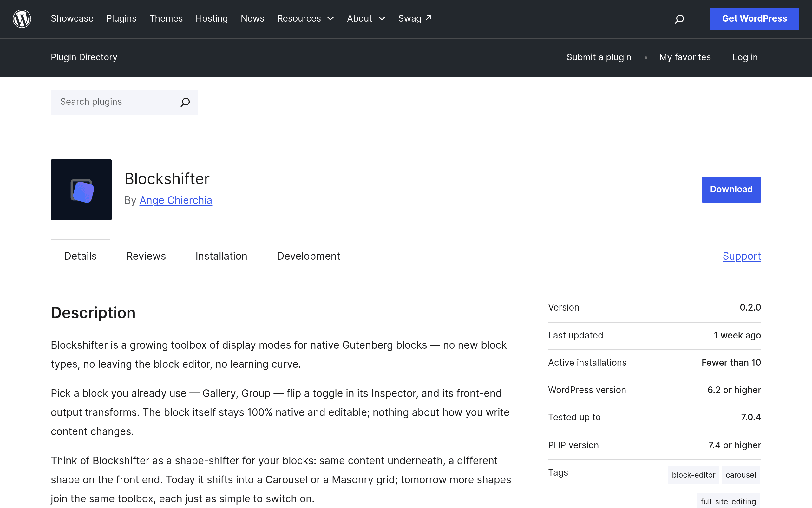Click Submit a plugin link
The height and width of the screenshot is (508, 812).
pyautogui.click(x=599, y=57)
